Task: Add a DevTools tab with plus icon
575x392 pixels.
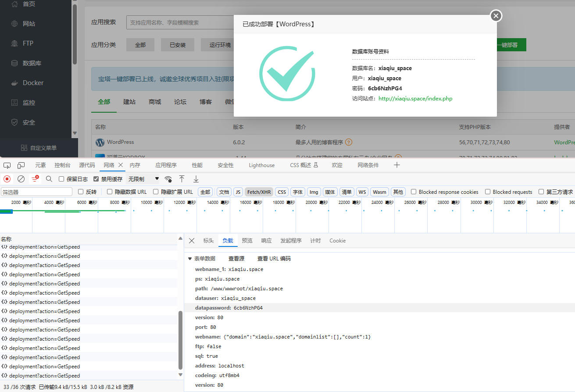Action: pyautogui.click(x=397, y=165)
